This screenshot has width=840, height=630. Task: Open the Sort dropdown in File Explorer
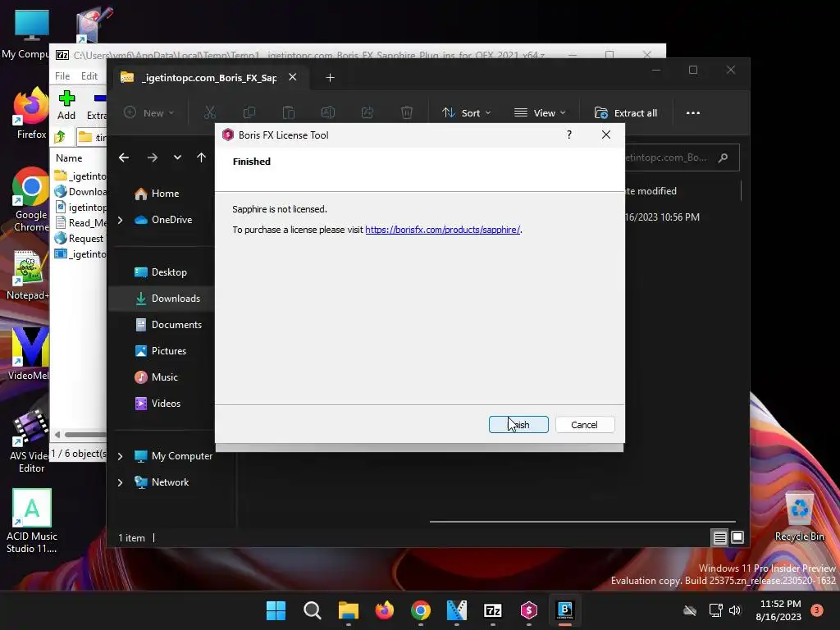pos(466,113)
